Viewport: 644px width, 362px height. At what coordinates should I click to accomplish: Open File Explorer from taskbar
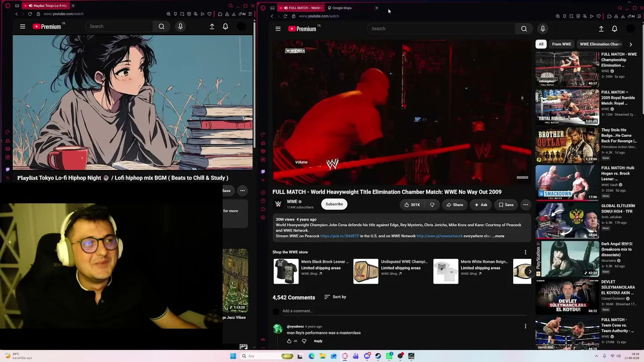coord(323,356)
